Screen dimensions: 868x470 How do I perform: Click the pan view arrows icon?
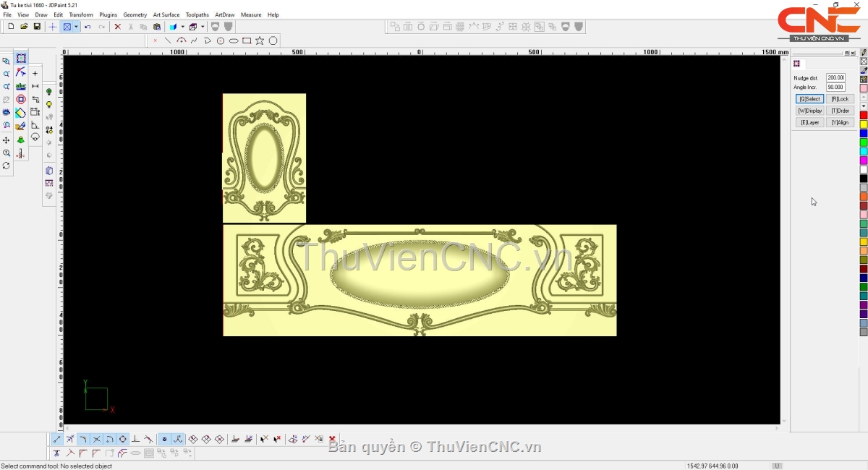point(7,140)
